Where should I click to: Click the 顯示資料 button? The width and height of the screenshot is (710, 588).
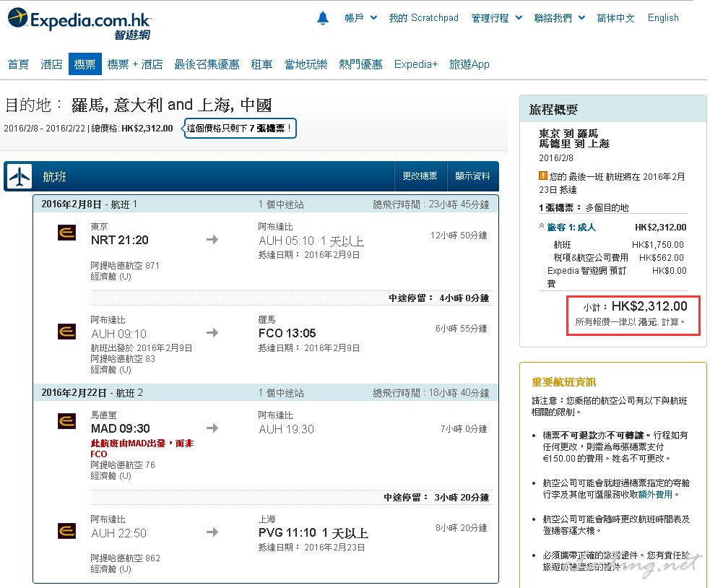click(x=472, y=176)
